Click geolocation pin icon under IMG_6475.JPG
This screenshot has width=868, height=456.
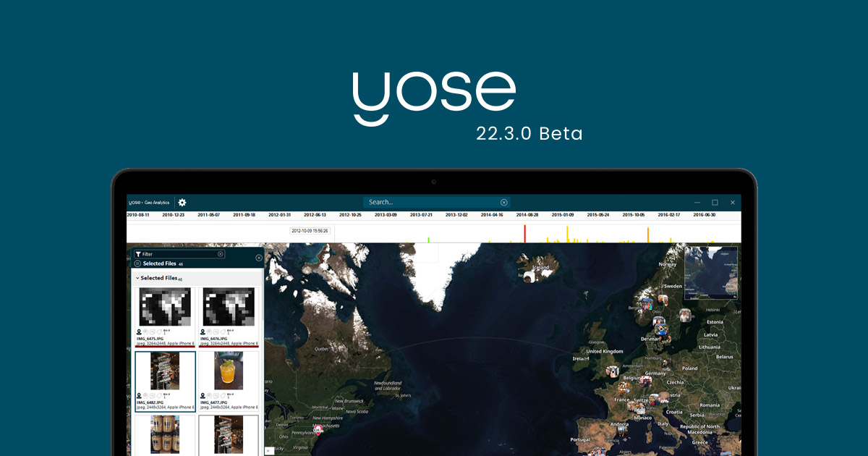(139, 332)
